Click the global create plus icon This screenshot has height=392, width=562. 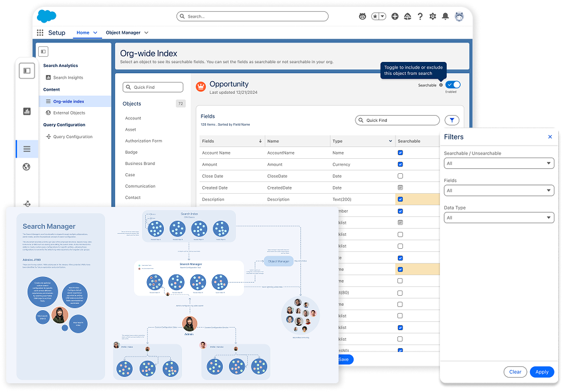[x=395, y=16]
